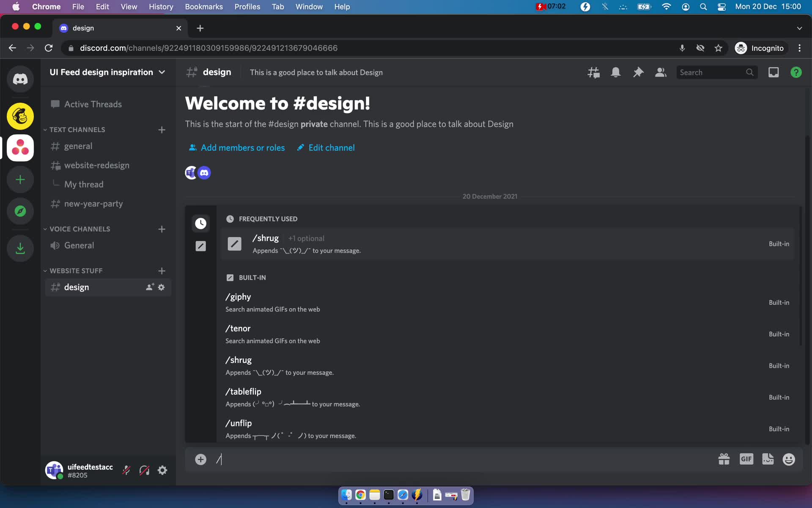Open Bookmarks menu in menu bar
The height and width of the screenshot is (508, 812).
click(x=204, y=7)
